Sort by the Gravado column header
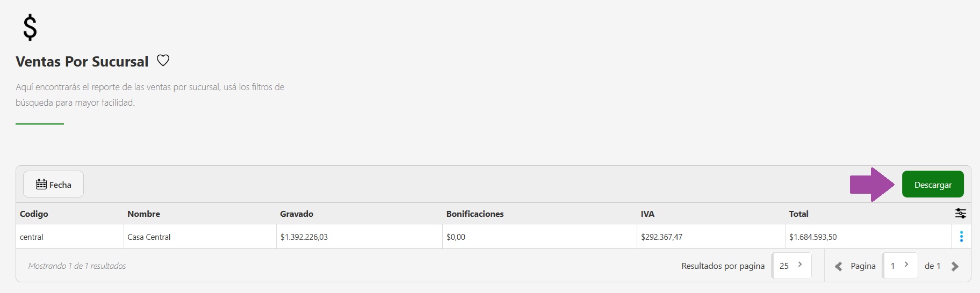980x293 pixels. (x=297, y=214)
